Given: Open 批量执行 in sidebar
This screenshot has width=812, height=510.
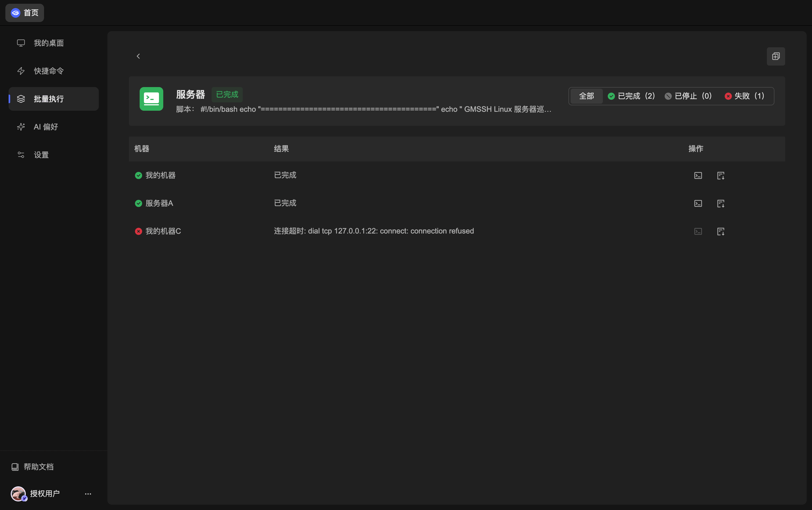Looking at the screenshot, I should tap(54, 99).
